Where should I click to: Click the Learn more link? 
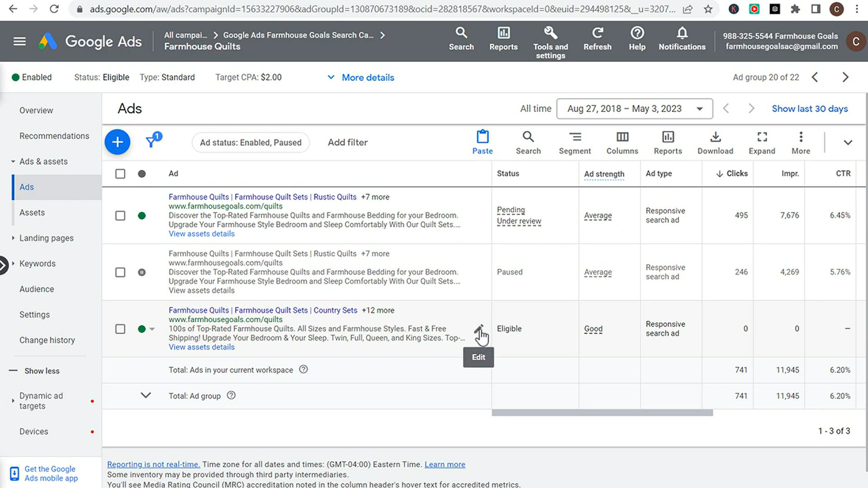pyautogui.click(x=445, y=465)
